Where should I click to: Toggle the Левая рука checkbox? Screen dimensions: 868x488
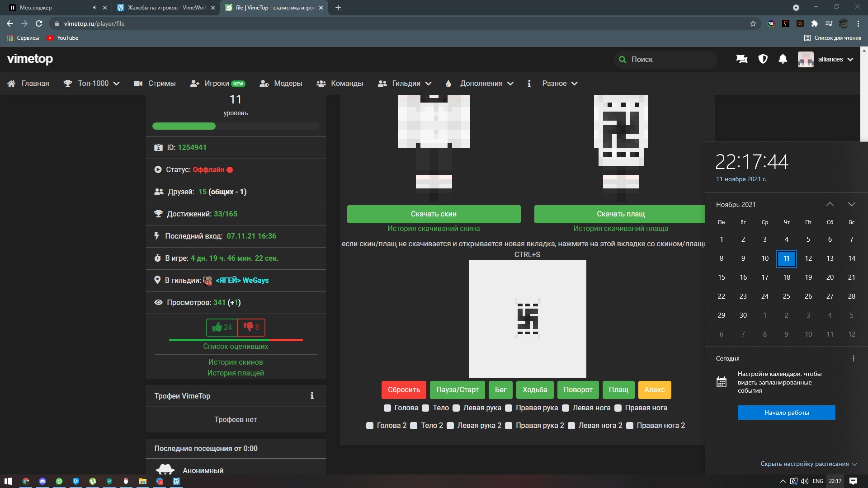pos(456,408)
